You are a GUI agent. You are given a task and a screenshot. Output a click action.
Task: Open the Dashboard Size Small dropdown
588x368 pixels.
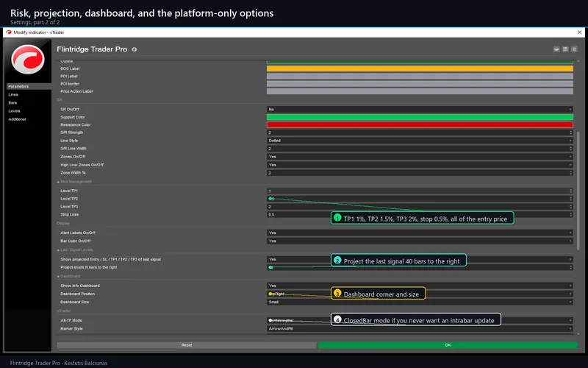pyautogui.click(x=420, y=302)
